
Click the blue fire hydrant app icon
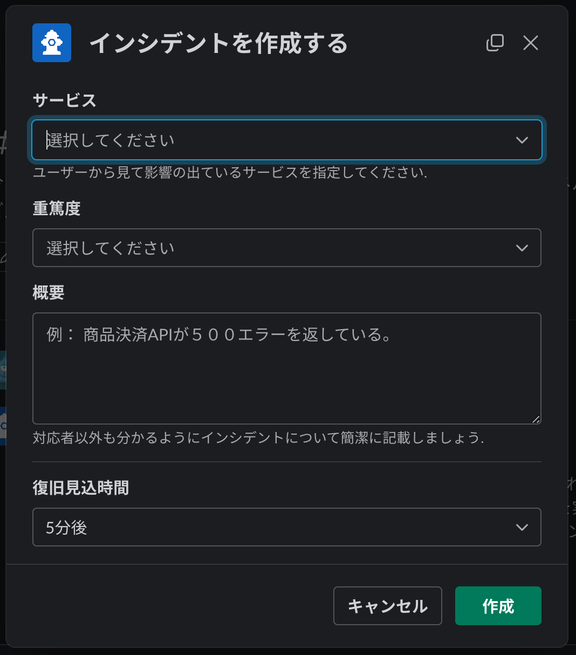(x=52, y=43)
